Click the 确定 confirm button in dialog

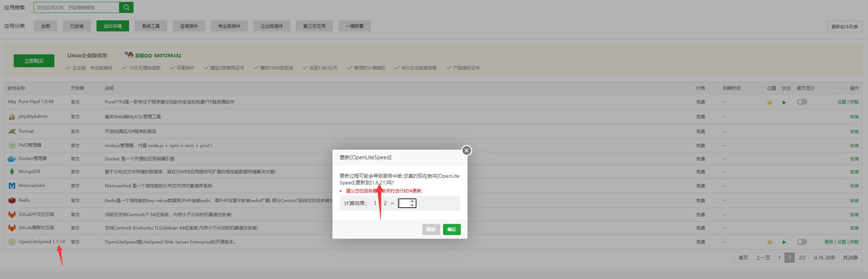point(452,229)
